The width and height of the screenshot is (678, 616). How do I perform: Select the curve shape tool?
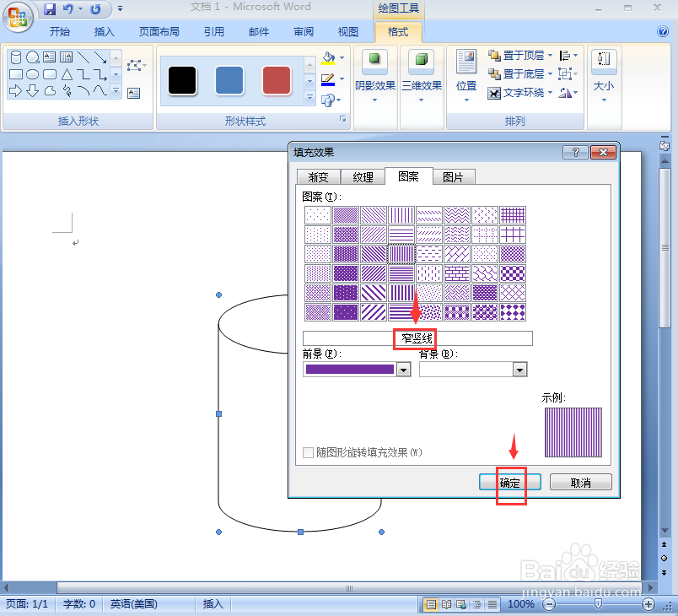coord(100,91)
